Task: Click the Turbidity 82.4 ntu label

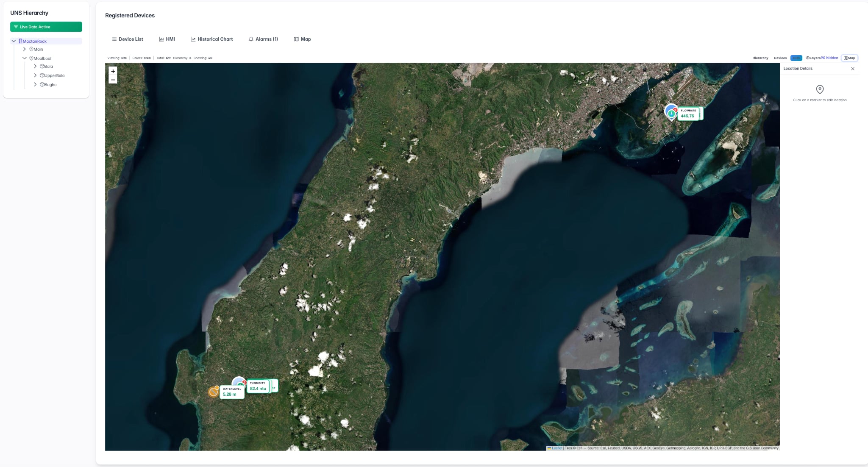Action: [258, 386]
